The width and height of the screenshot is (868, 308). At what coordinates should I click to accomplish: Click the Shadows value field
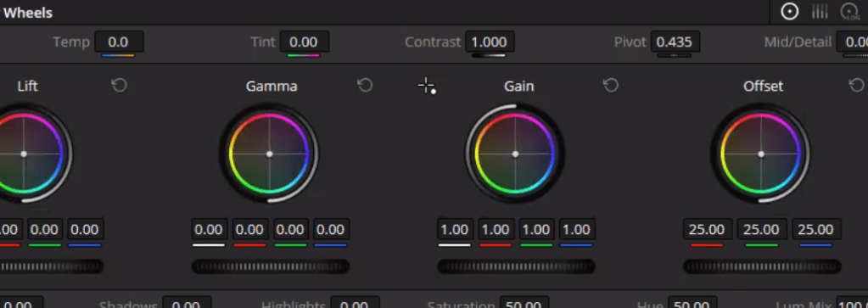(x=188, y=302)
